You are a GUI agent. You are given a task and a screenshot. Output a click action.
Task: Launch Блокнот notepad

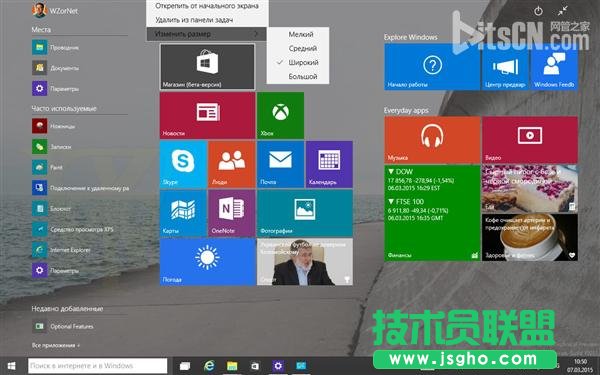[x=52, y=209]
